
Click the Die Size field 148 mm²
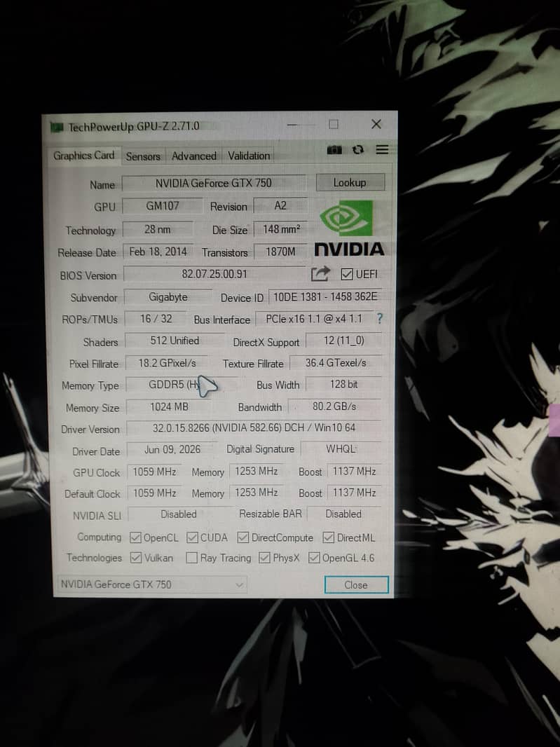281,229
